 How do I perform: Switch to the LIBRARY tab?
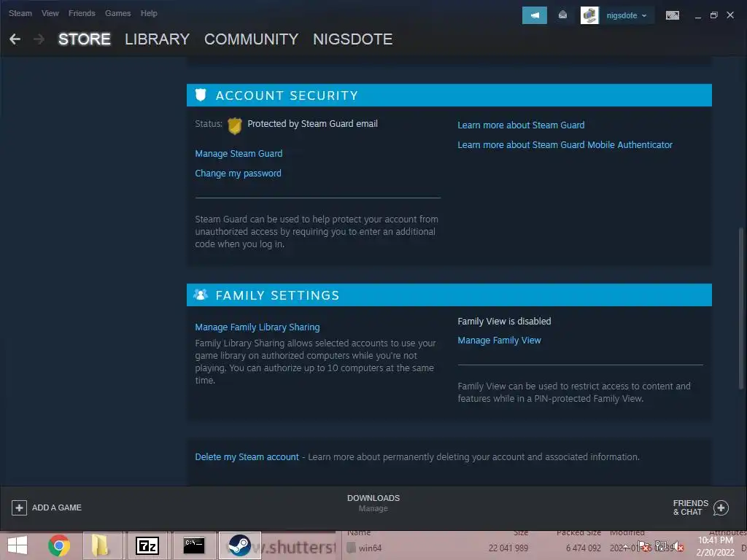(158, 39)
